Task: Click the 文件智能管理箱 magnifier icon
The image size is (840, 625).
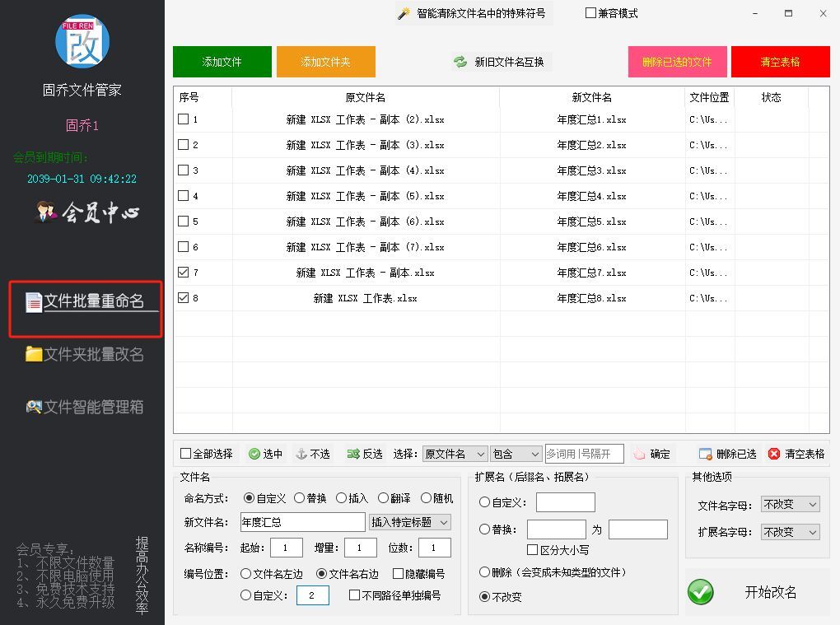Action: point(34,407)
